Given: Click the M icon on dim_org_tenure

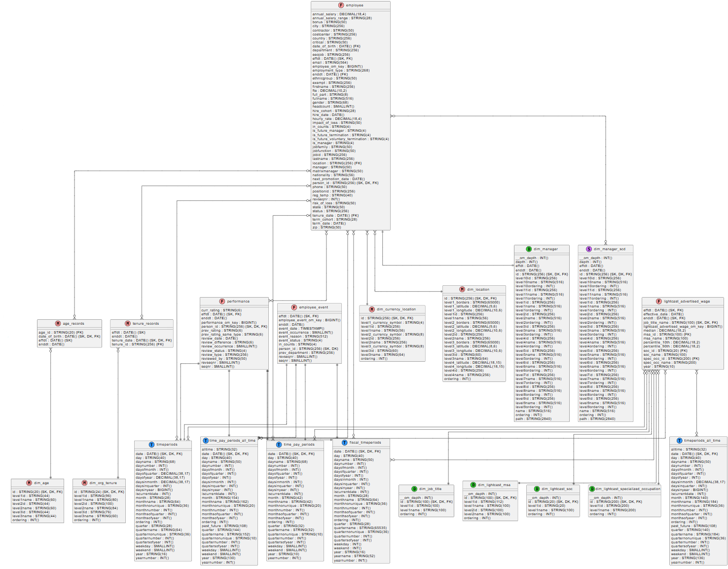Looking at the screenshot, I should (84, 483).
